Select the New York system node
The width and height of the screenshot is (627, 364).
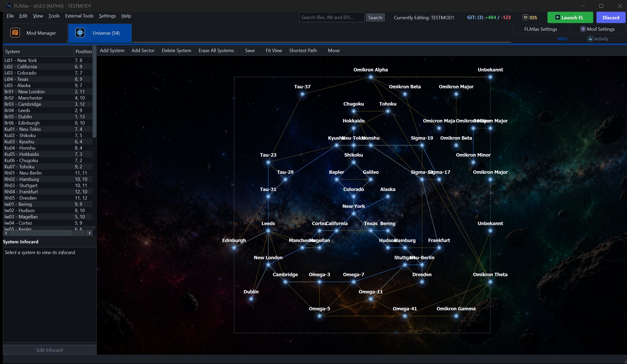[354, 214]
